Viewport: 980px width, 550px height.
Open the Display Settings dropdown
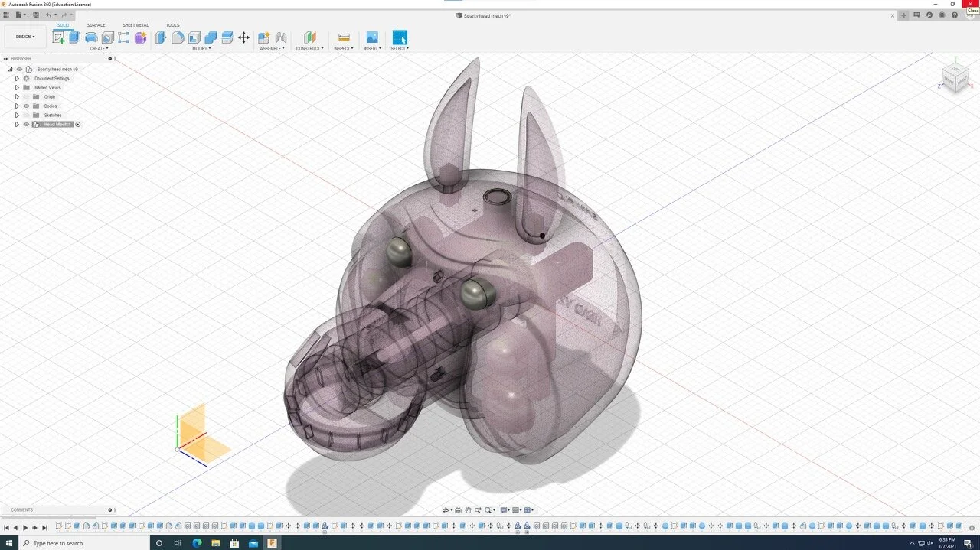click(x=505, y=510)
